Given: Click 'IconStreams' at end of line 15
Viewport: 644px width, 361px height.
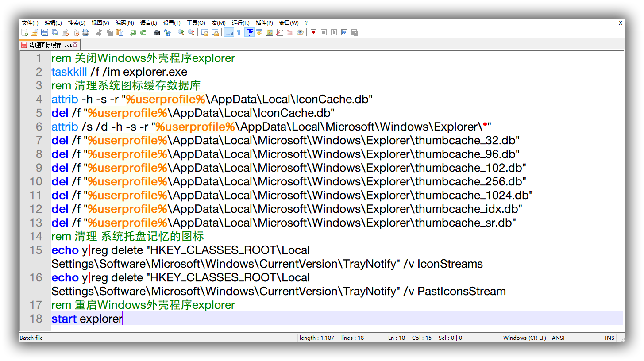Looking at the screenshot, I should [450, 264].
